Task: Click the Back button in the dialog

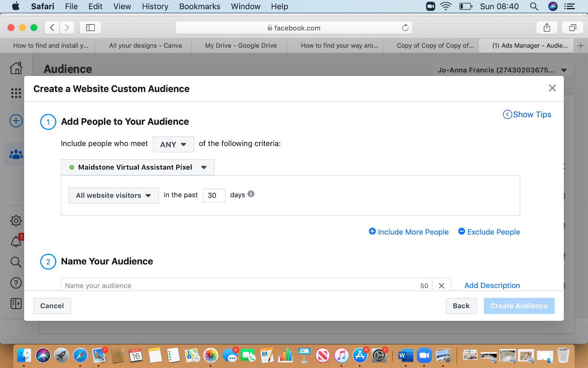Action: (x=461, y=306)
